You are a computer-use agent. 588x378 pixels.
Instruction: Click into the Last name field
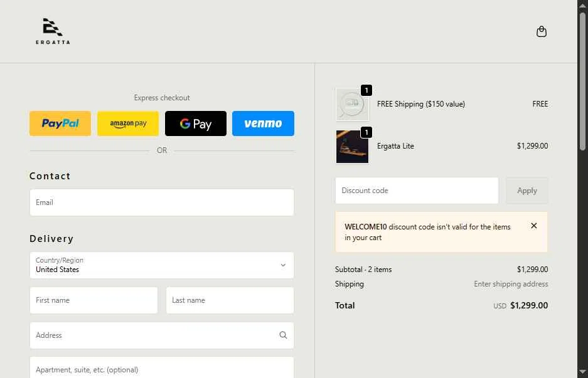click(x=230, y=300)
